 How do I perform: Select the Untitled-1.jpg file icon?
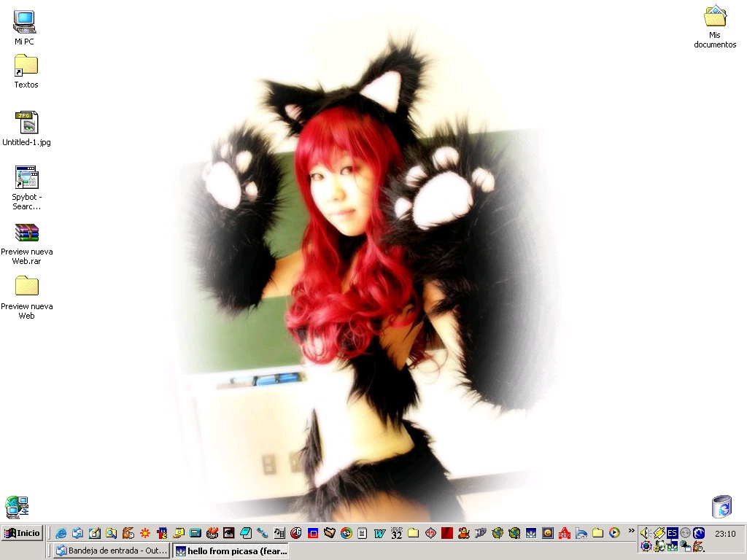pyautogui.click(x=27, y=128)
